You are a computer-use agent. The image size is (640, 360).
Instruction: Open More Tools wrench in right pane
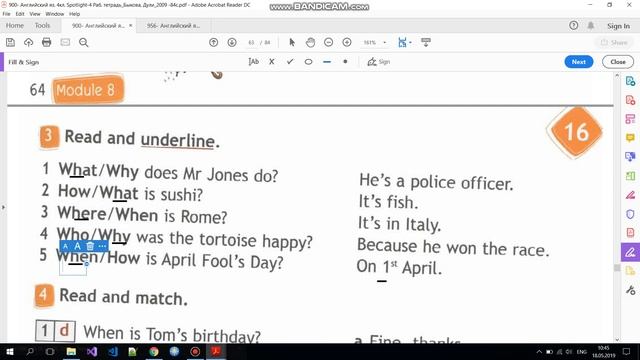[630, 290]
